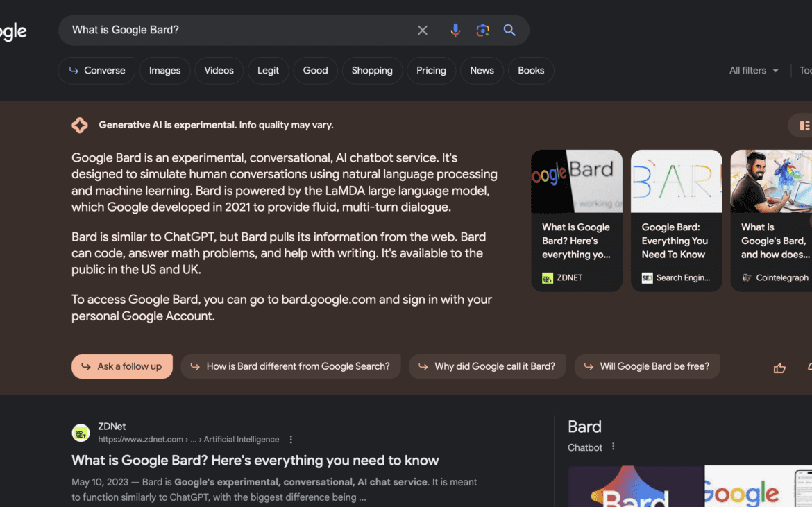Screen dimensions: 812x507
Task: Open ZDNet result headline link
Action: 255,461
